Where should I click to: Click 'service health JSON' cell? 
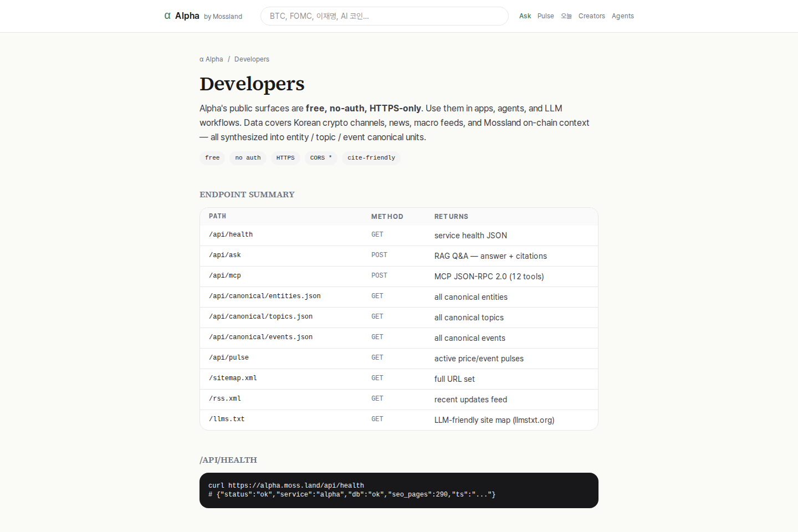click(x=470, y=236)
